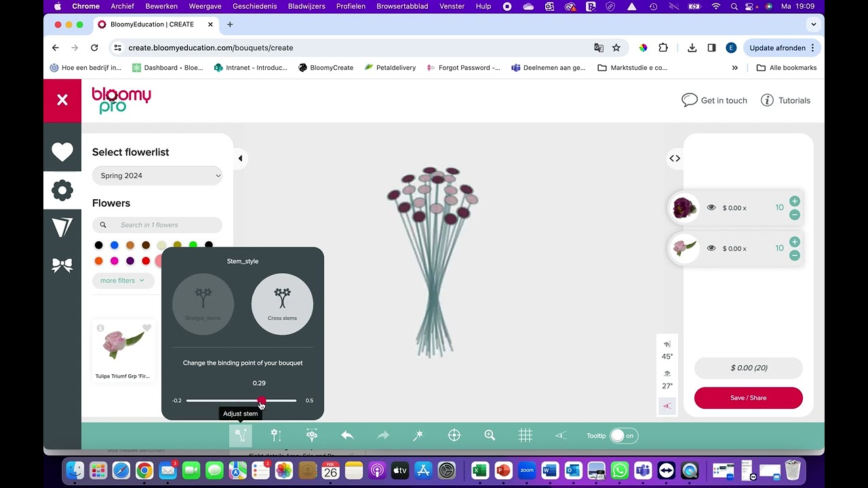
Task: Increase quantity of dark purple flower
Action: pos(795,201)
